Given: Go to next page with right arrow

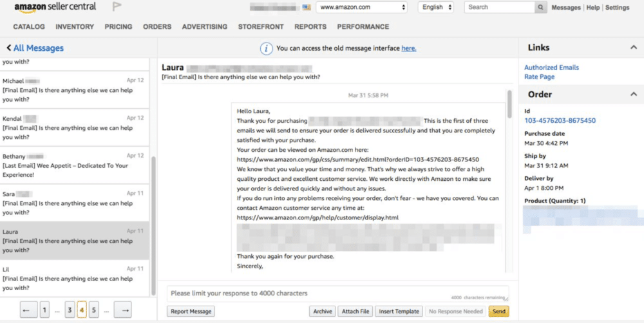Looking at the screenshot, I should tap(123, 310).
